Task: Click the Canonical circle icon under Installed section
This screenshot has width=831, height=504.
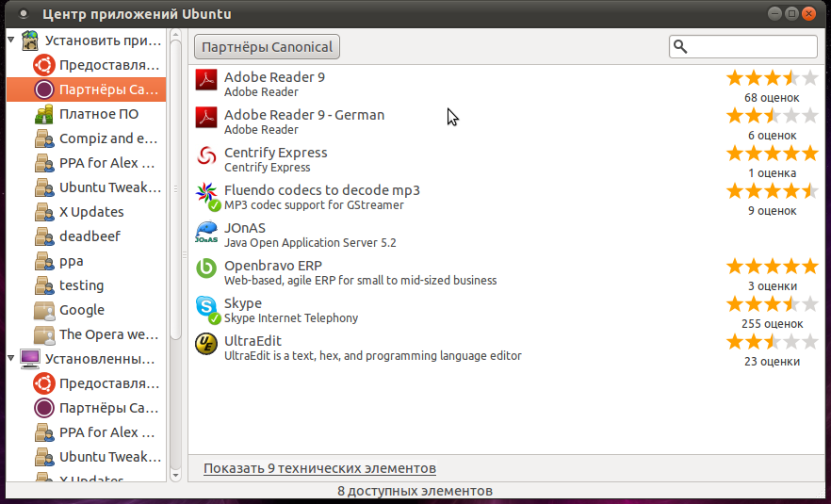Action: [x=44, y=408]
